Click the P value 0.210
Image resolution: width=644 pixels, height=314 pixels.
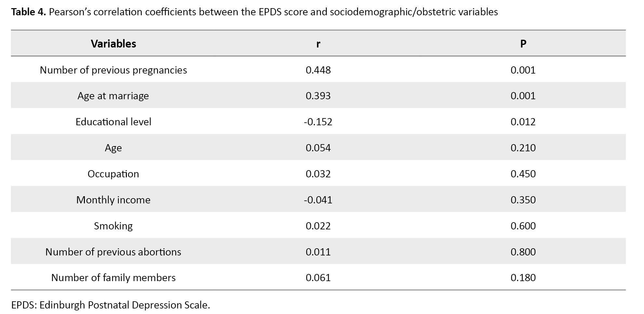coord(523,148)
